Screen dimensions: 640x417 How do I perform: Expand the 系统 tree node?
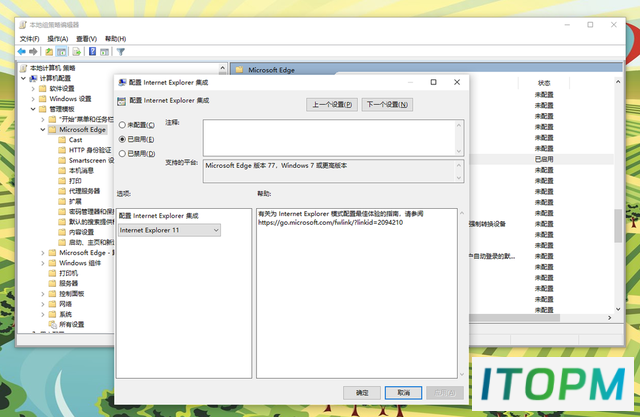pyautogui.click(x=43, y=314)
